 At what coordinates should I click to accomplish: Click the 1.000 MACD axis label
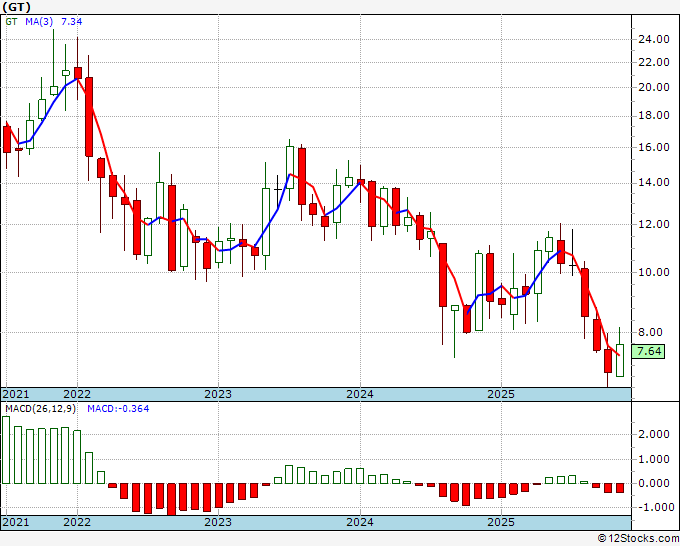654,459
